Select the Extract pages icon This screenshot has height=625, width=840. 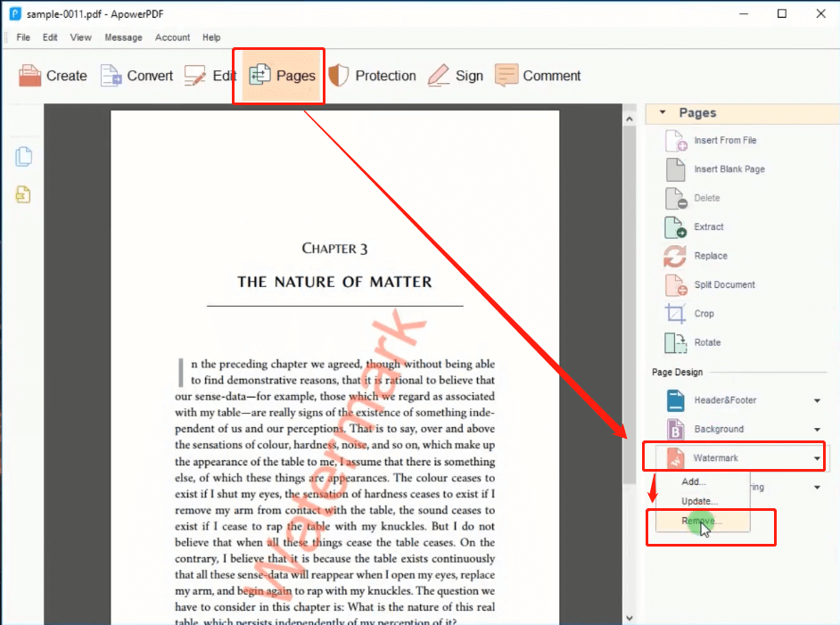[676, 227]
